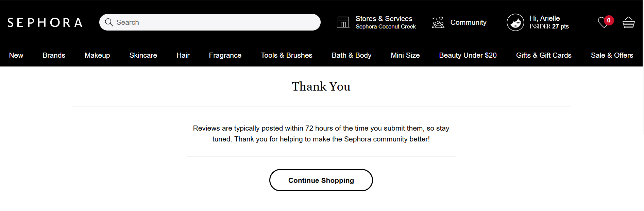Select the Skincare category
Viewport: 644px width, 211px height.
coord(143,55)
